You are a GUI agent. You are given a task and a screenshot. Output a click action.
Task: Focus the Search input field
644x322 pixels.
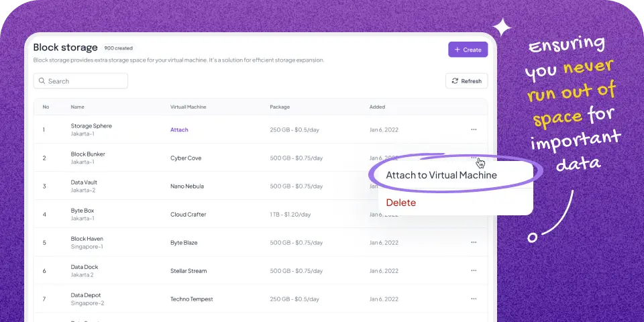point(84,81)
